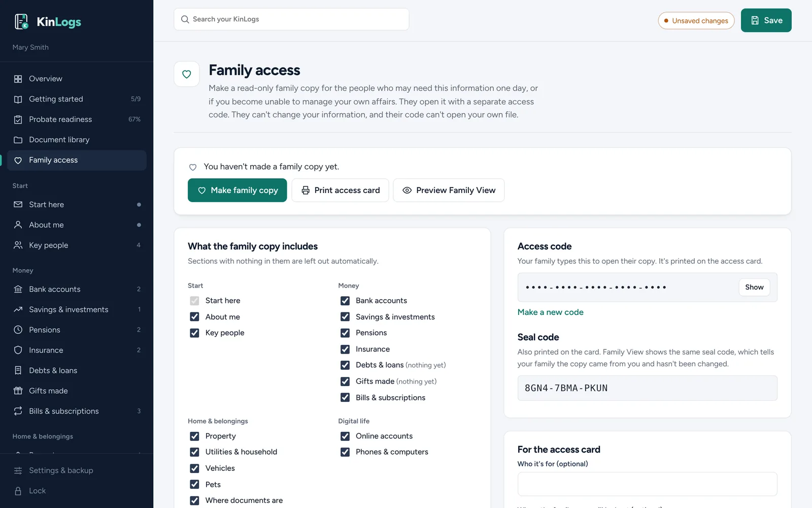Uncheck the Vehicles checkbox

coord(194,468)
